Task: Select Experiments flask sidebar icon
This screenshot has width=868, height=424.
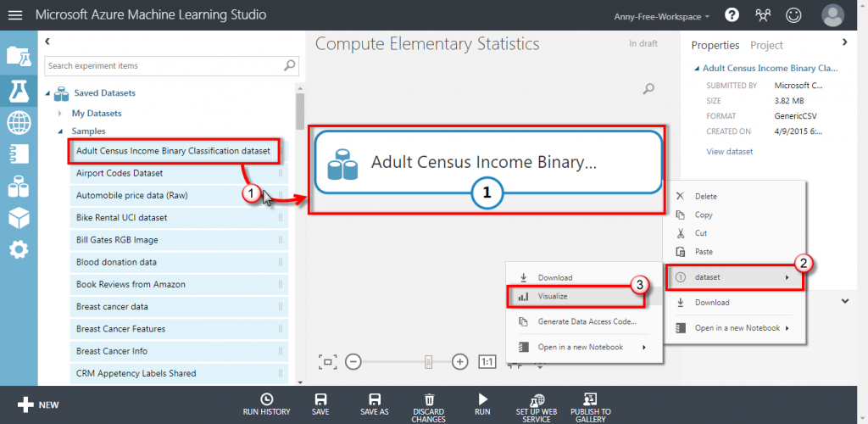Action: [19, 90]
